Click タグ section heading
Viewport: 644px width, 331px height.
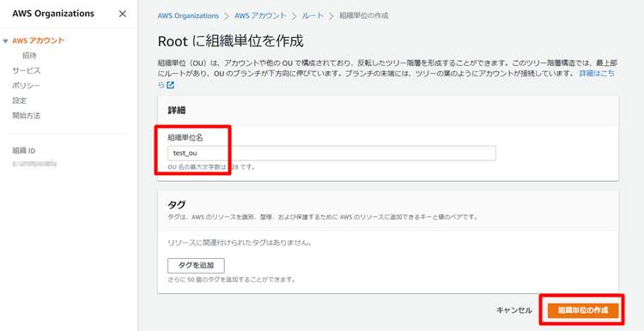(177, 205)
